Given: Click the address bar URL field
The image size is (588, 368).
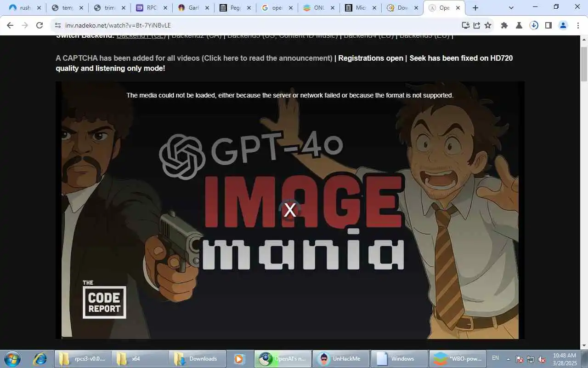Looking at the screenshot, I should point(257,25).
